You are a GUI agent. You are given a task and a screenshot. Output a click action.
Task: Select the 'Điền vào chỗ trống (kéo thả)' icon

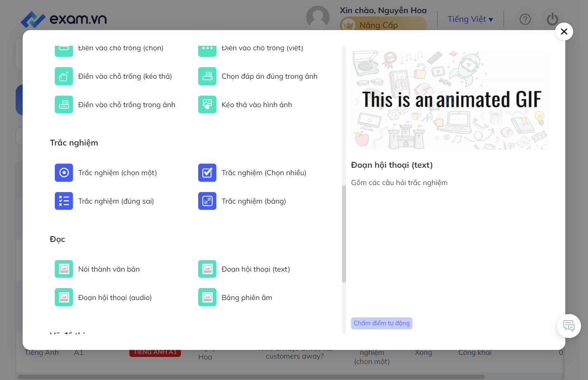pyautogui.click(x=64, y=76)
